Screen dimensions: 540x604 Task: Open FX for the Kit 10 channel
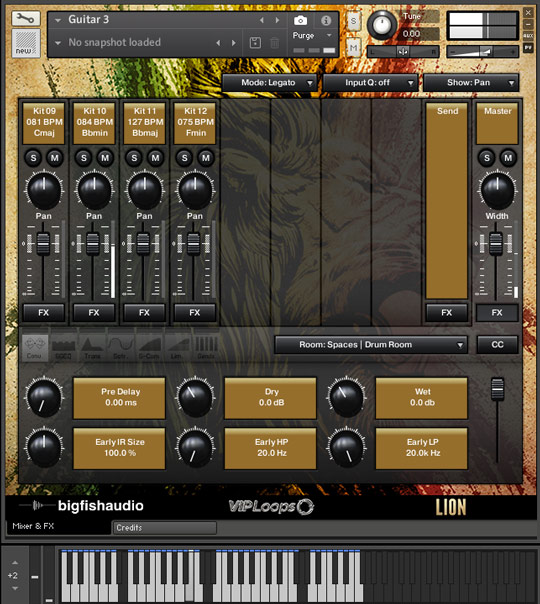coord(94,312)
